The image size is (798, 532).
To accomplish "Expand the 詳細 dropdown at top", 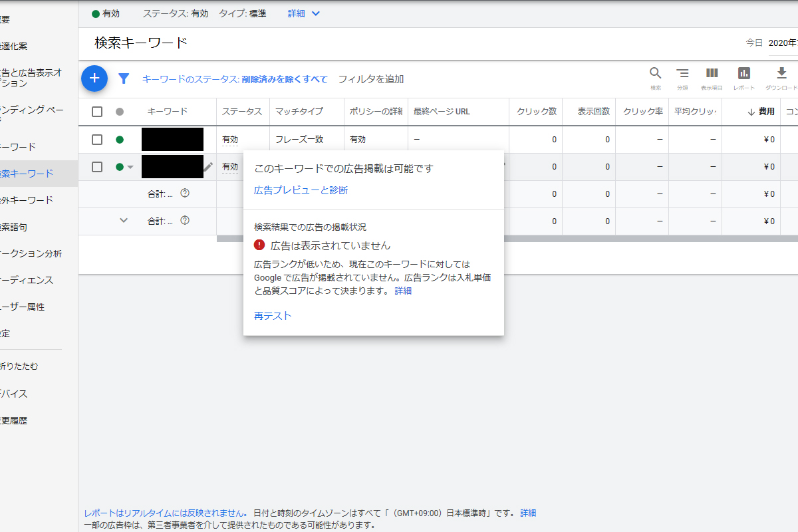I will tap(304, 13).
